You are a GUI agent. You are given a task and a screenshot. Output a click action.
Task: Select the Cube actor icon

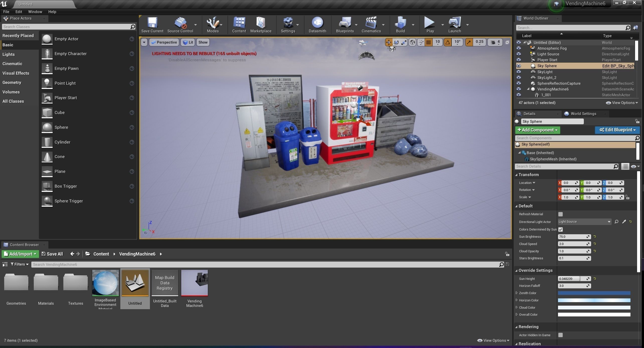coord(47,112)
